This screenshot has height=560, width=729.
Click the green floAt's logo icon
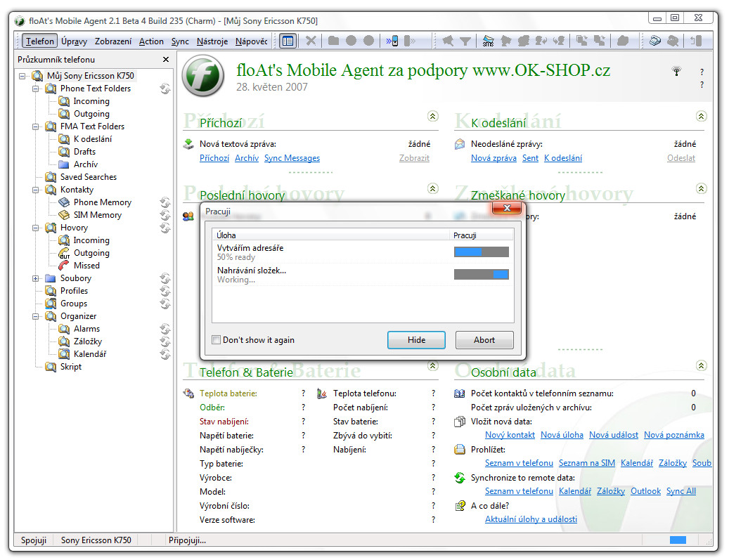click(x=203, y=76)
